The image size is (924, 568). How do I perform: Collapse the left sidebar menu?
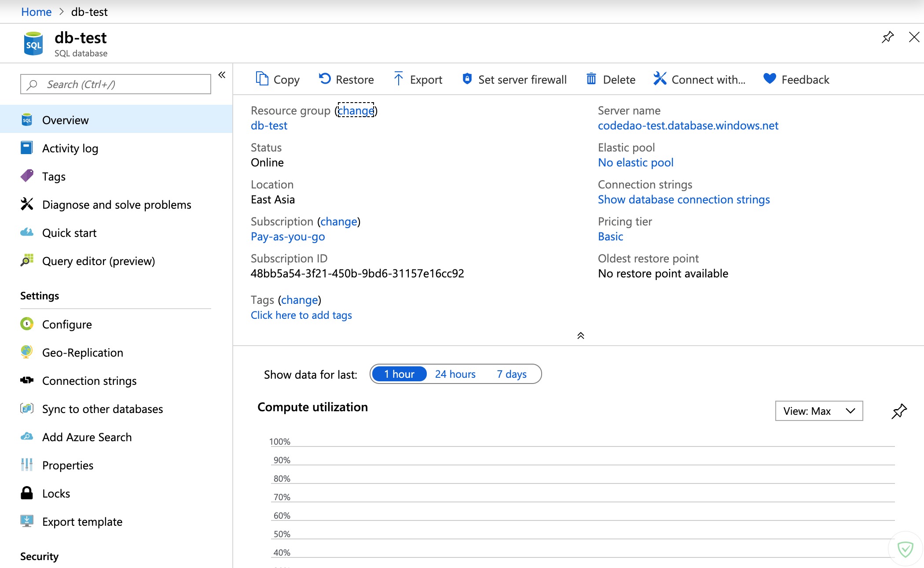click(x=222, y=75)
